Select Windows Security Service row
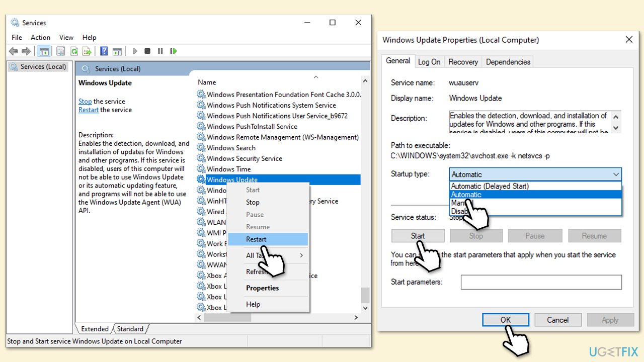Image resolution: width=644 pixels, height=362 pixels. pos(278,158)
